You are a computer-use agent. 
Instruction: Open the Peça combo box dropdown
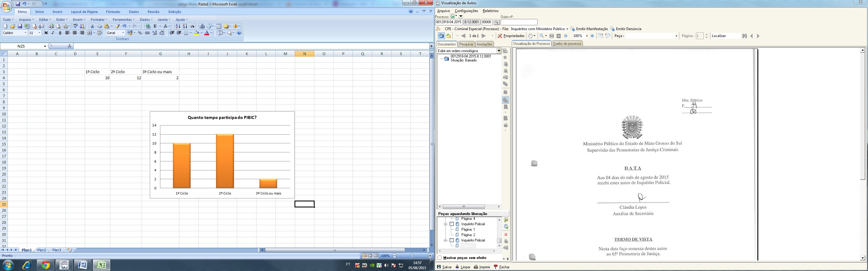676,36
